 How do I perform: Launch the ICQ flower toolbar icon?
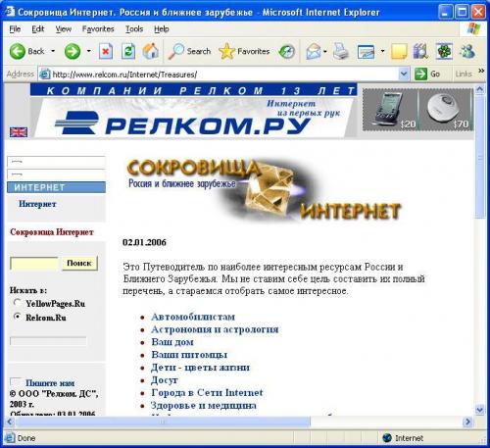444,52
